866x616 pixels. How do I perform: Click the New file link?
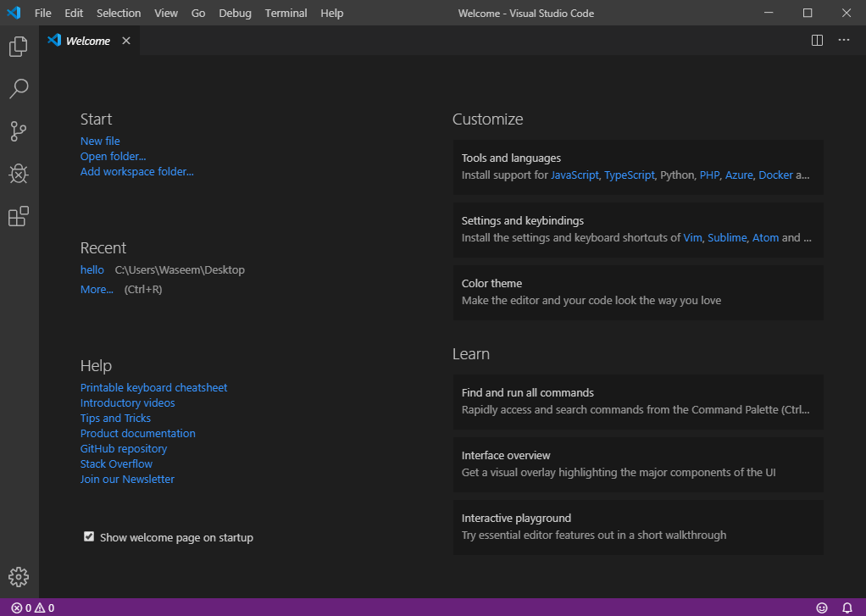click(100, 141)
